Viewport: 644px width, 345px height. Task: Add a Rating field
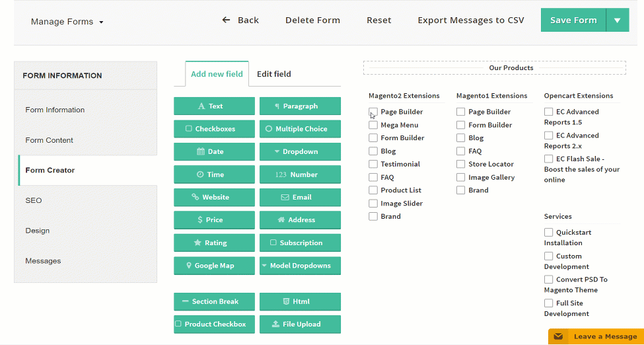click(x=214, y=243)
